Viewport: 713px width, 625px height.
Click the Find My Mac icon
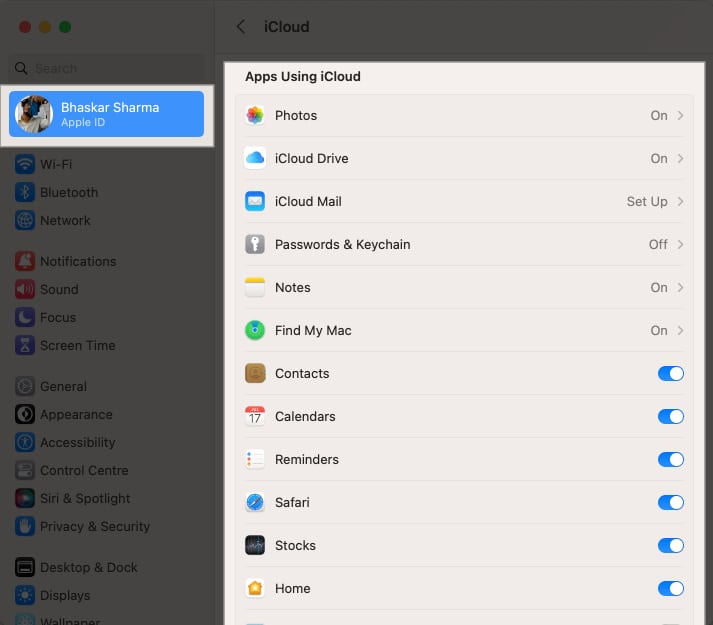(255, 330)
